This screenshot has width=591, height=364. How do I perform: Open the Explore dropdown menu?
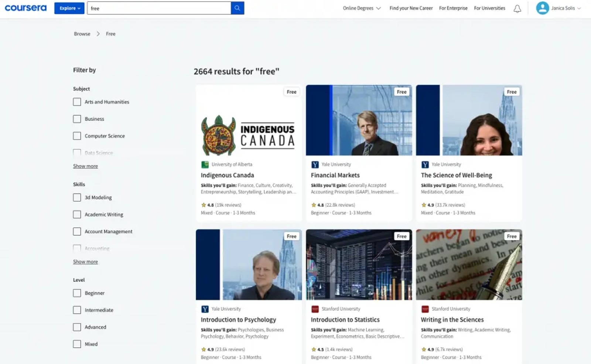tap(69, 8)
